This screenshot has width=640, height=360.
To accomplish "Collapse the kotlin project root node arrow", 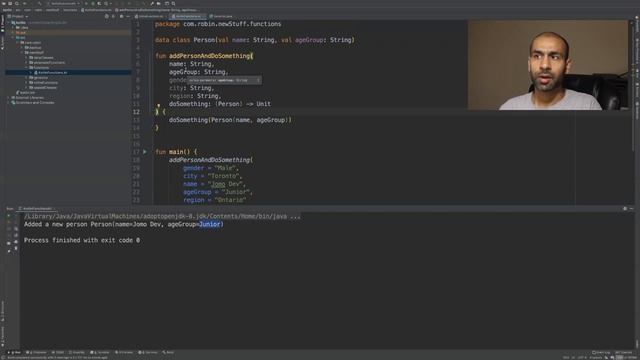I will 9,23.
